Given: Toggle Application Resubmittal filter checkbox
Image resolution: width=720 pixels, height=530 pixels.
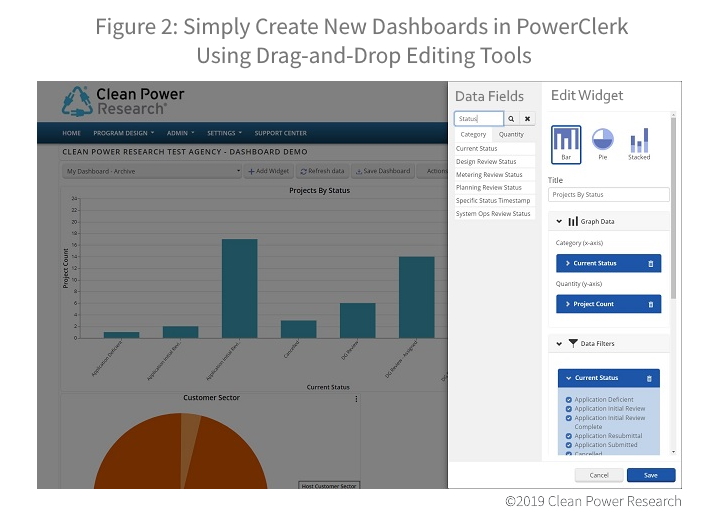Looking at the screenshot, I should pos(569,436).
